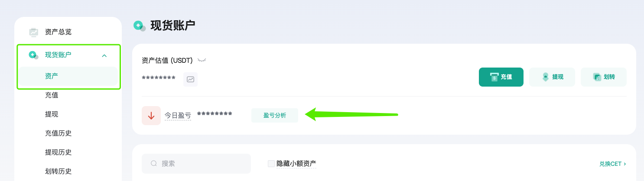Click the 现货账户 page title icon
The height and width of the screenshot is (181, 644).
(x=139, y=26)
